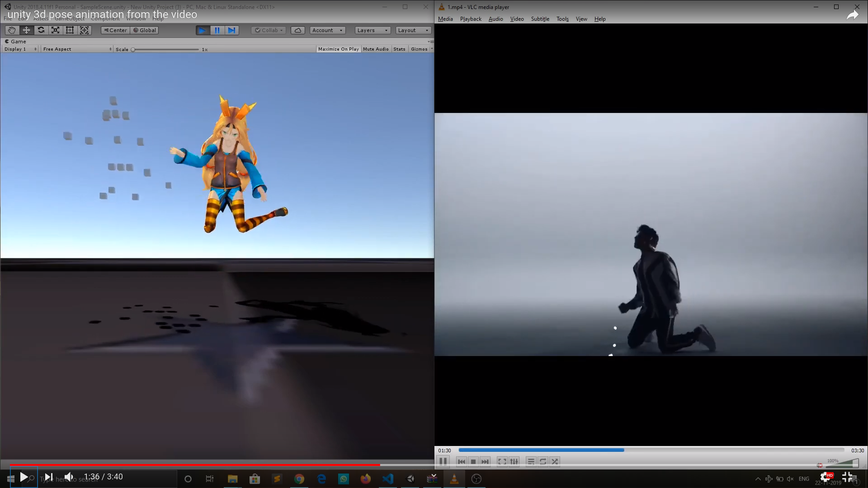Open the Layers dropdown
Viewport: 868px width, 488px height.
372,30
